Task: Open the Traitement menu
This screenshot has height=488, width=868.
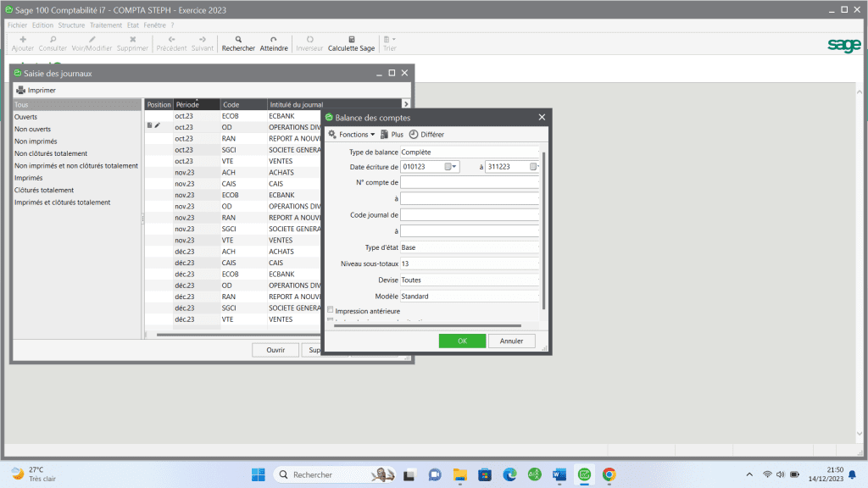Action: (x=106, y=25)
